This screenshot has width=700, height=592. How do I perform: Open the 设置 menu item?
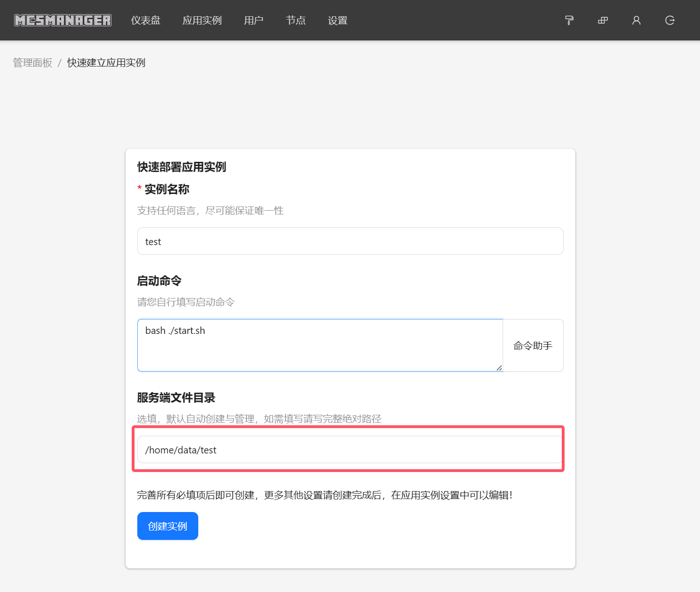(337, 20)
